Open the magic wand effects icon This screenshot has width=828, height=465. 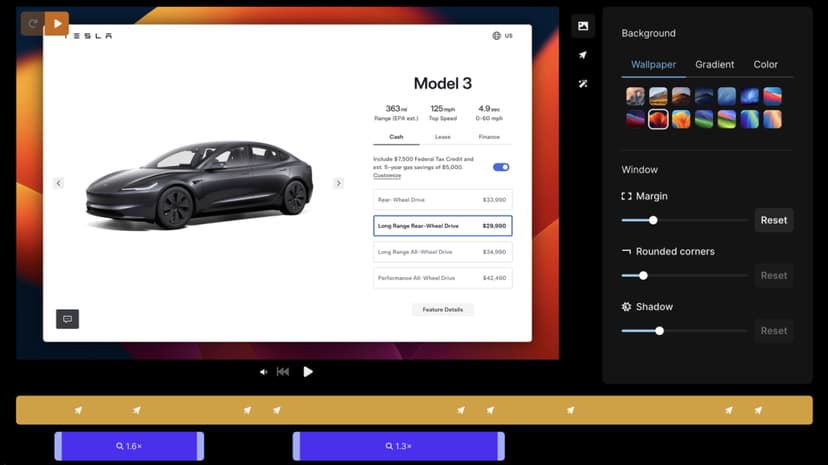583,83
